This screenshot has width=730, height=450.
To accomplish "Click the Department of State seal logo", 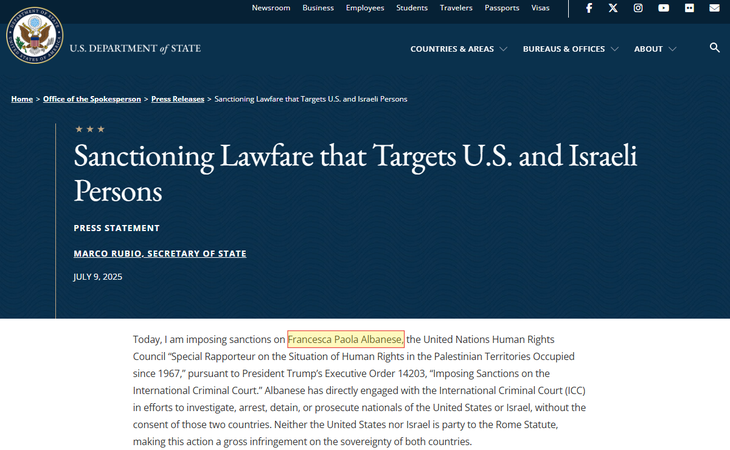I will [34, 35].
